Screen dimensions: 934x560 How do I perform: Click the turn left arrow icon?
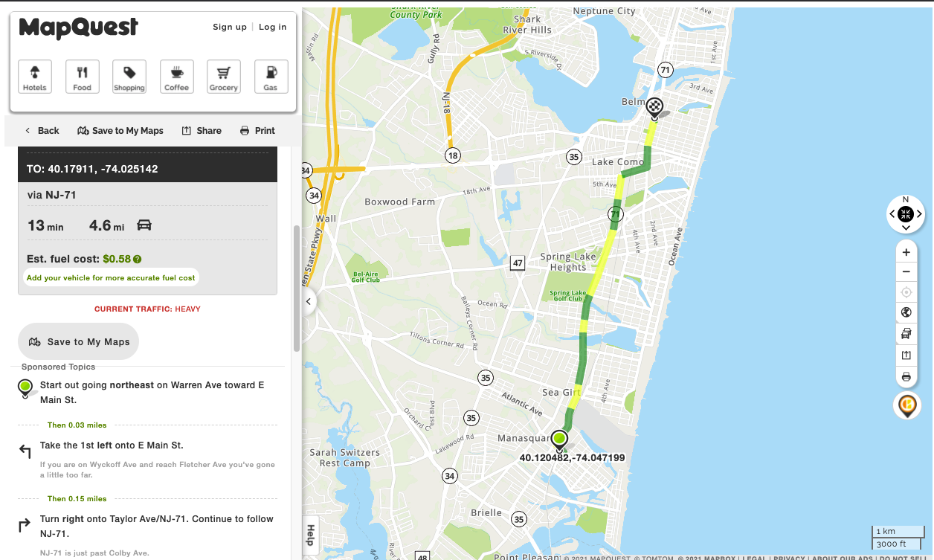coord(25,451)
